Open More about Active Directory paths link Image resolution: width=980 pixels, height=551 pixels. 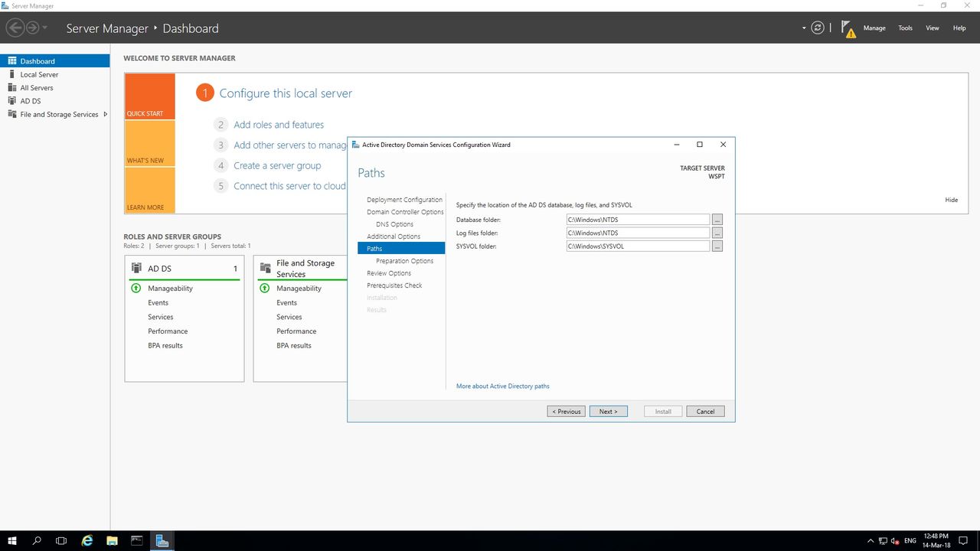pos(503,386)
